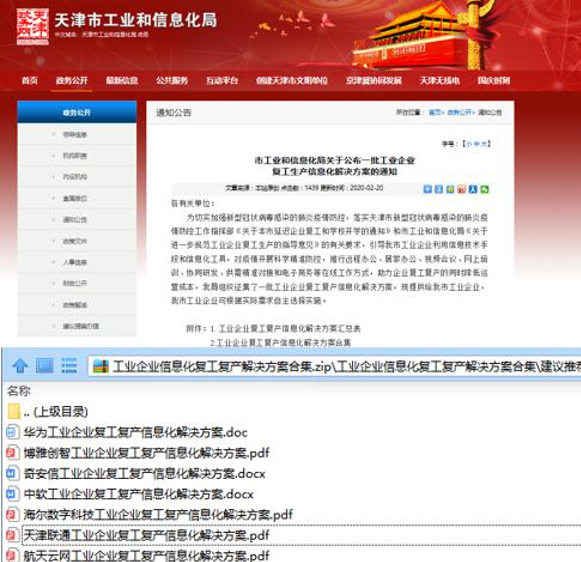Click the yellow star QQ-zone share icon

click(450, 189)
